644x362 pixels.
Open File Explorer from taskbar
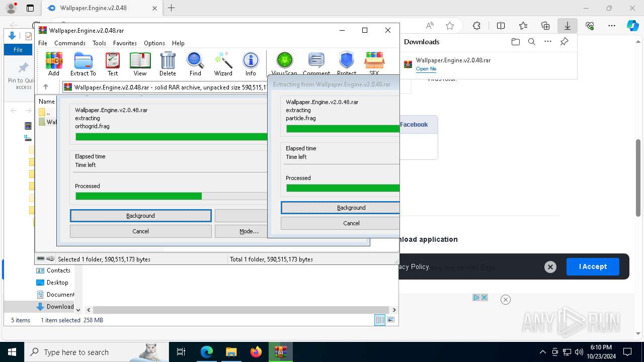231,352
